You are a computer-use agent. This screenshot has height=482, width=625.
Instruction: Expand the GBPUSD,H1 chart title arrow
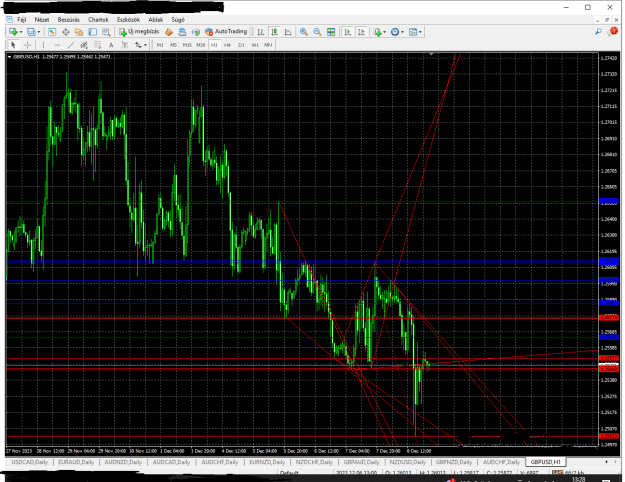click(x=10, y=57)
